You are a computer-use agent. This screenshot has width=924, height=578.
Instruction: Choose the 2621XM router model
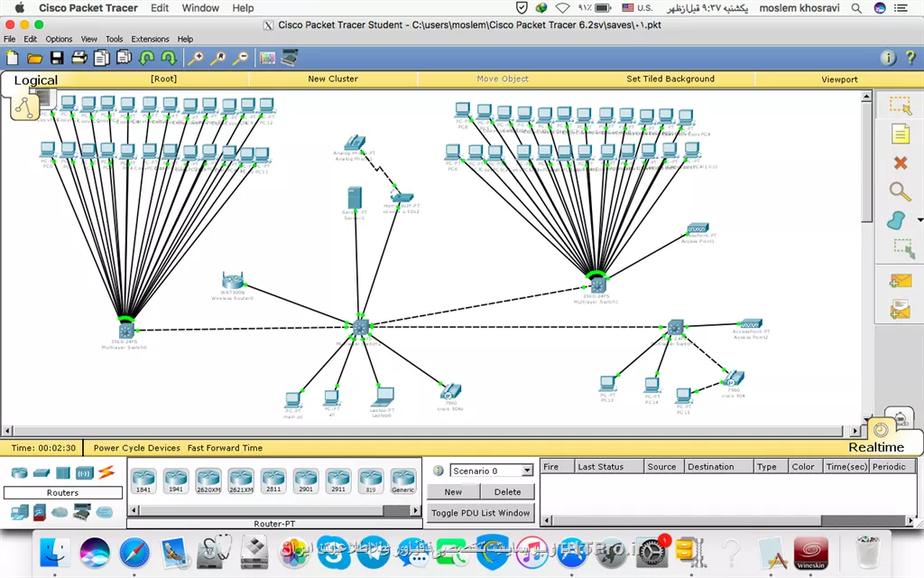coord(240,480)
